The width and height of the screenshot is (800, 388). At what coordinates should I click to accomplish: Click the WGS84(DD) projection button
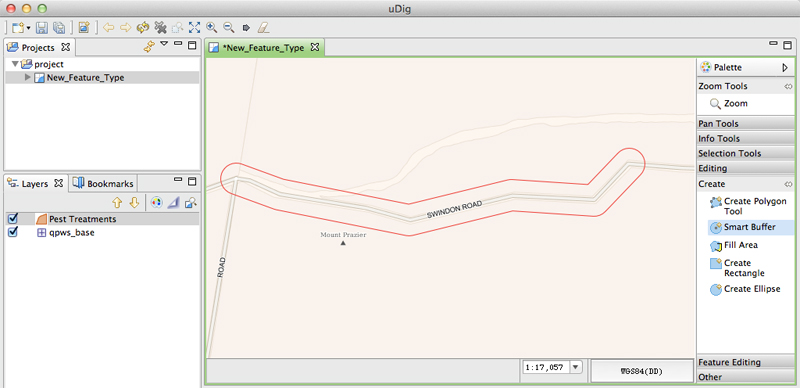[641, 371]
